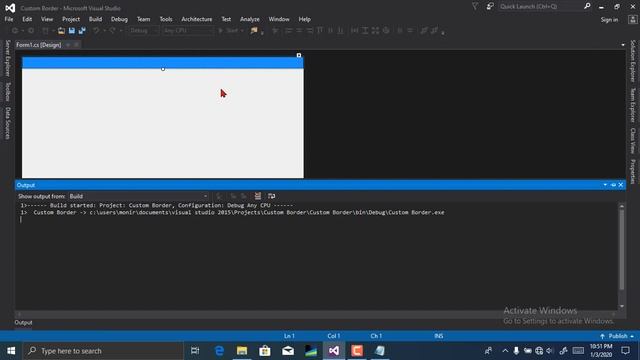640x360 pixels.
Task: Open file using folder toolbar icon
Action: pos(61,31)
